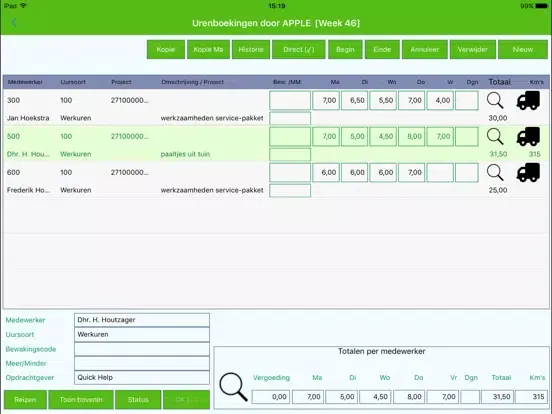Open truck icon for Frederik row
The image size is (552, 414).
[x=528, y=172]
